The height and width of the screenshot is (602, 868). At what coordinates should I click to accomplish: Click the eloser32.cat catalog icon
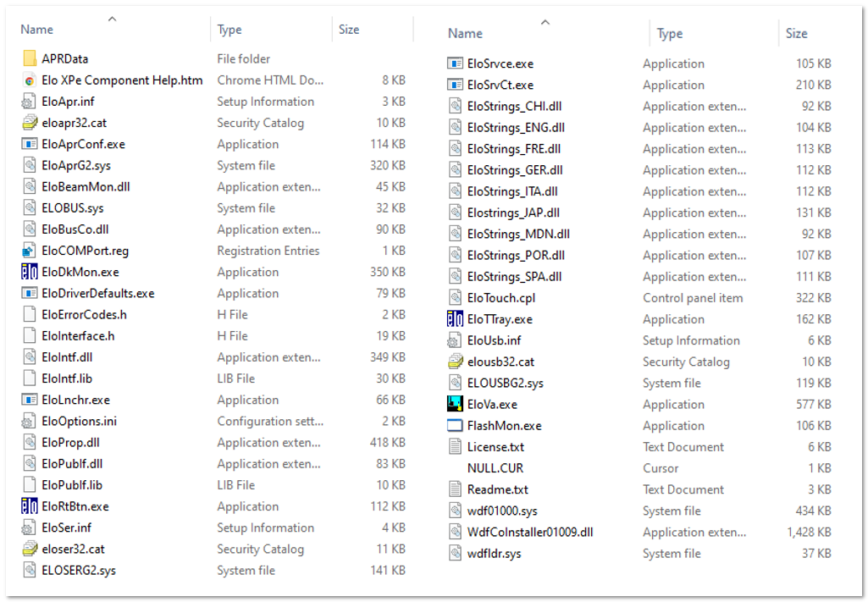(30, 549)
